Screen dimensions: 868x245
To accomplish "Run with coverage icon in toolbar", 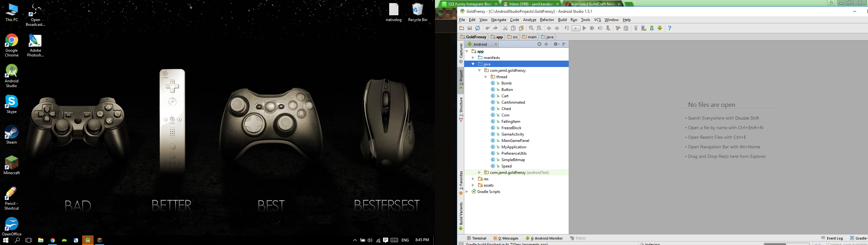I will [x=600, y=28].
